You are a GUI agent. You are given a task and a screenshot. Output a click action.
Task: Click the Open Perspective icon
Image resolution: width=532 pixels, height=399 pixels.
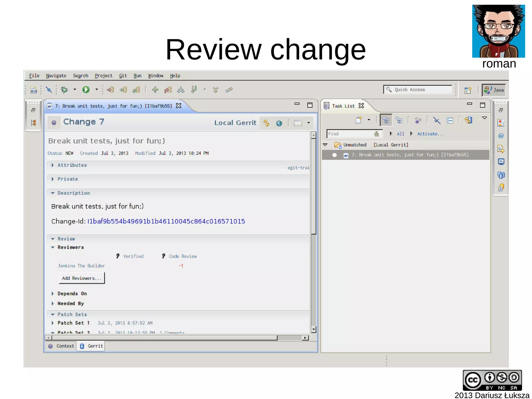468,90
